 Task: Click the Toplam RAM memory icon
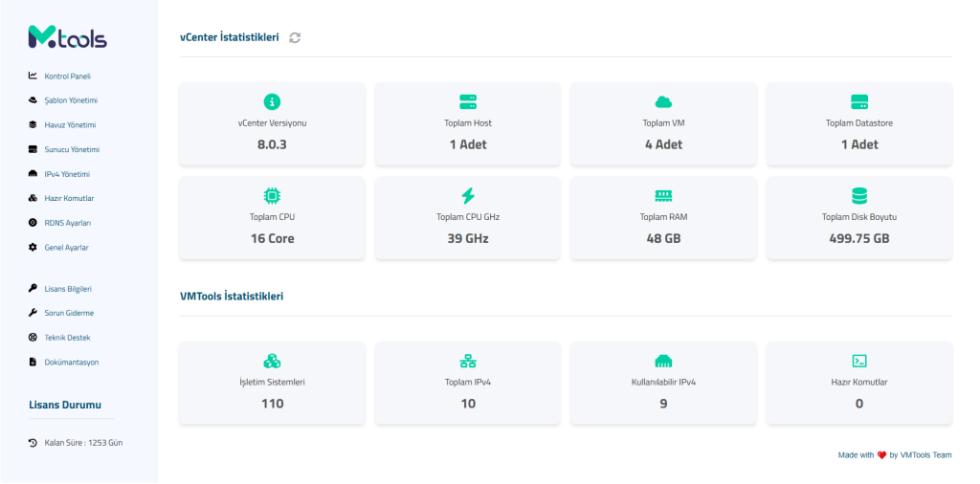point(663,195)
